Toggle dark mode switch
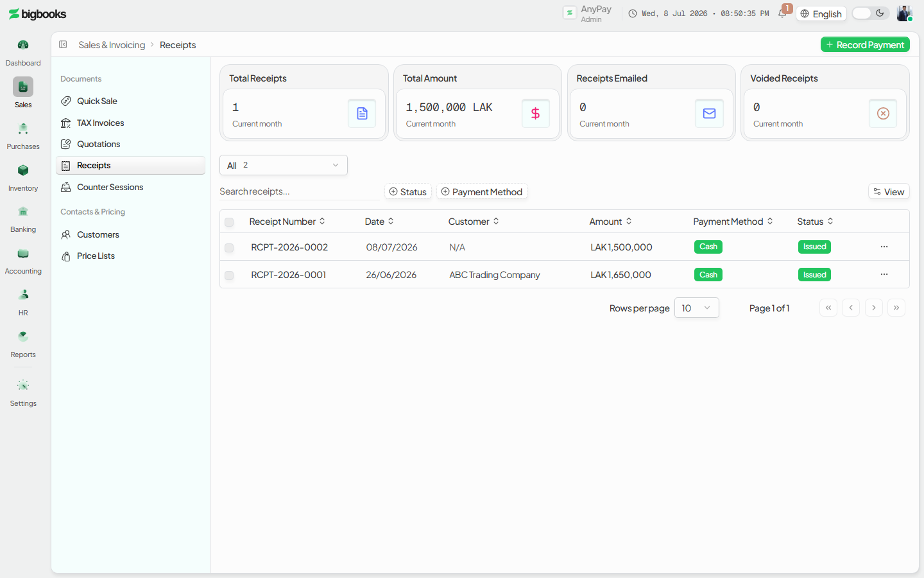This screenshot has height=578, width=924. point(871,13)
